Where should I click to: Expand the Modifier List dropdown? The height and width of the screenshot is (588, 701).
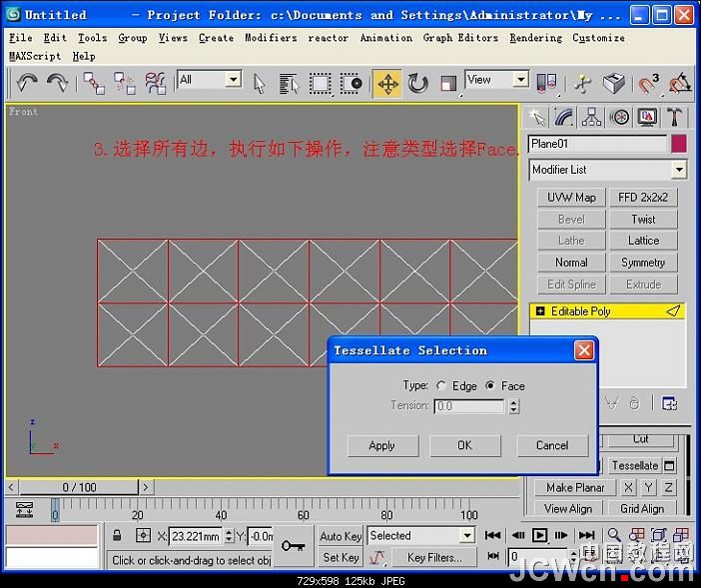pyautogui.click(x=679, y=170)
